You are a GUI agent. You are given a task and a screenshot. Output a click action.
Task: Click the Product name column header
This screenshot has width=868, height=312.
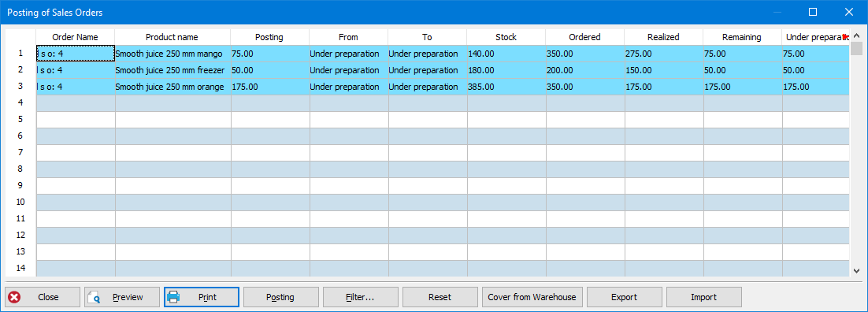click(172, 37)
